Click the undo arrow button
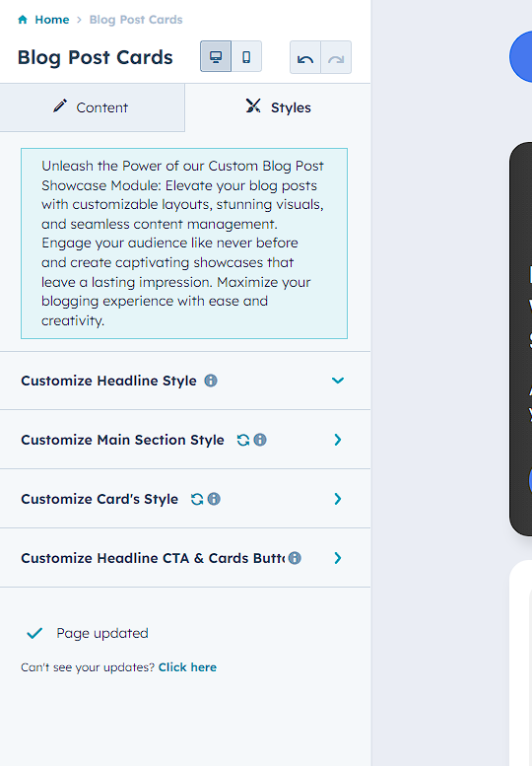 (x=305, y=57)
